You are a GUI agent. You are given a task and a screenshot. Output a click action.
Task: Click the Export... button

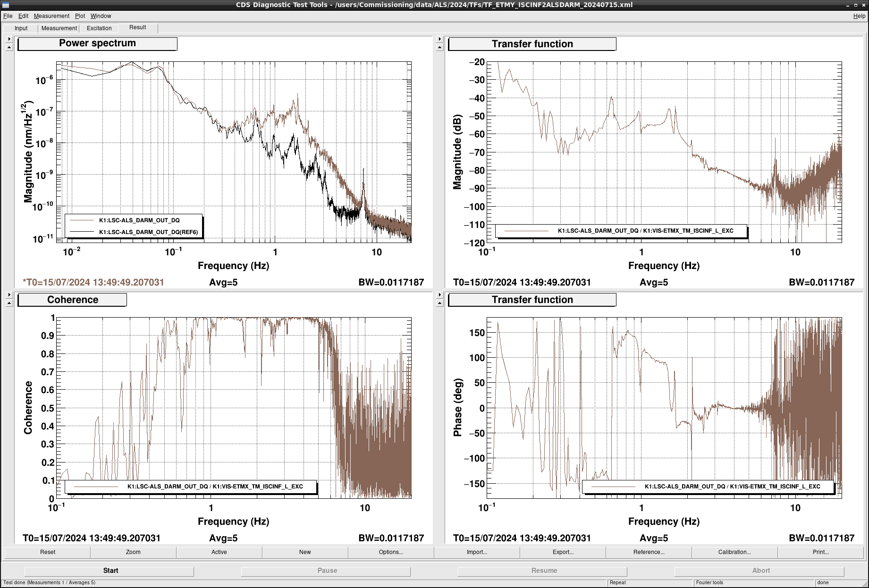click(563, 552)
